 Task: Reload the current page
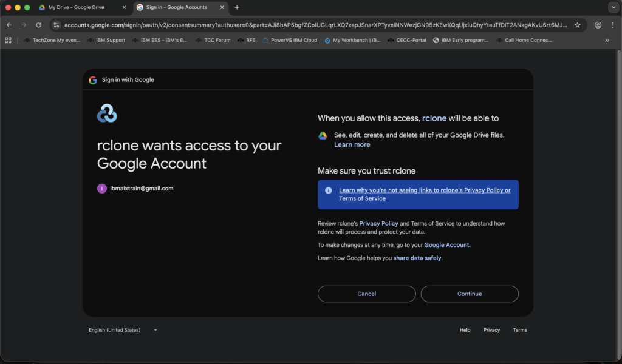click(39, 25)
